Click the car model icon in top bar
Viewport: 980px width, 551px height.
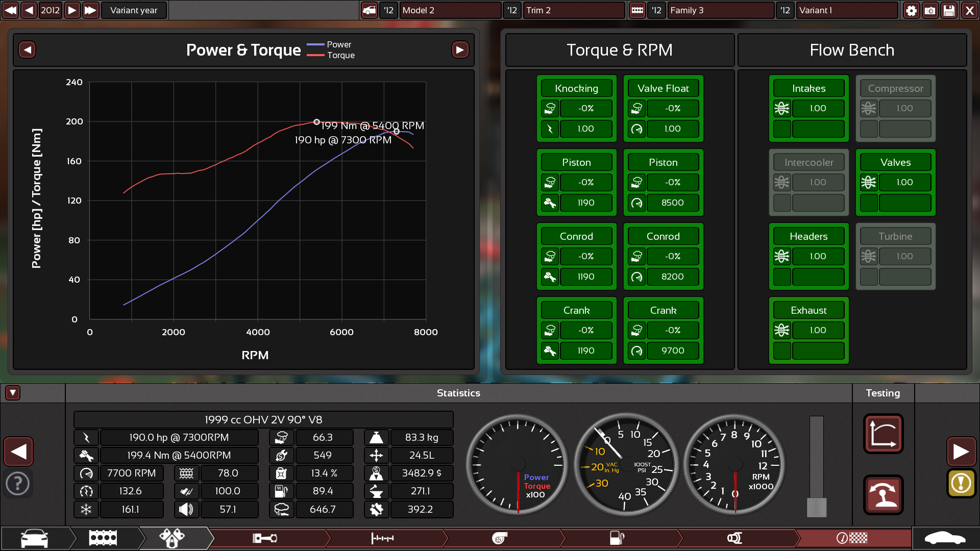pos(369,10)
